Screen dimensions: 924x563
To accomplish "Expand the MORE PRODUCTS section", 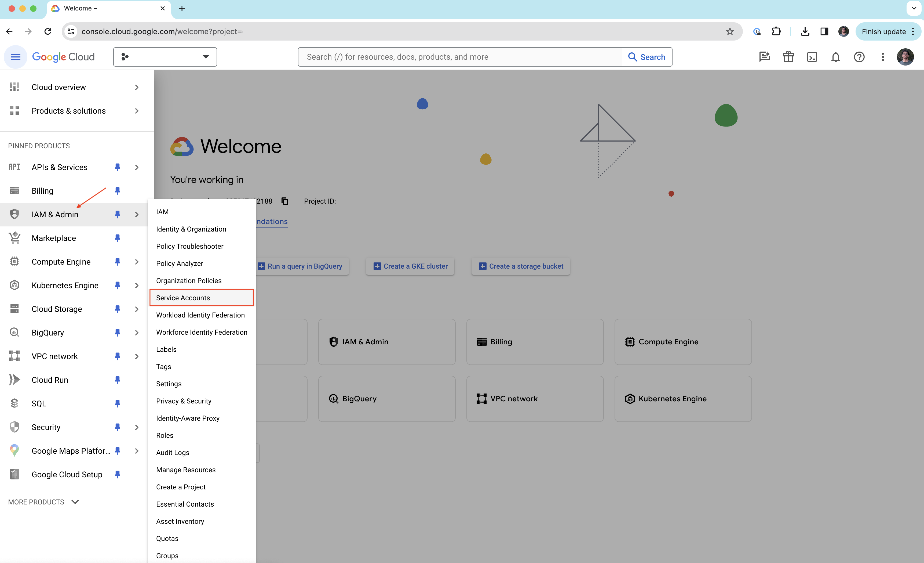I will pyautogui.click(x=43, y=502).
